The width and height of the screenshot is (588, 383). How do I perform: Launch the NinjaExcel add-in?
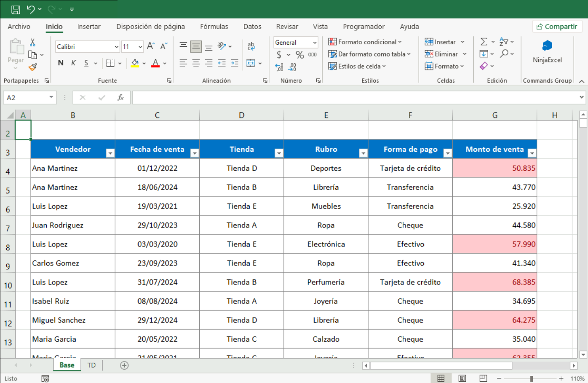click(x=547, y=51)
